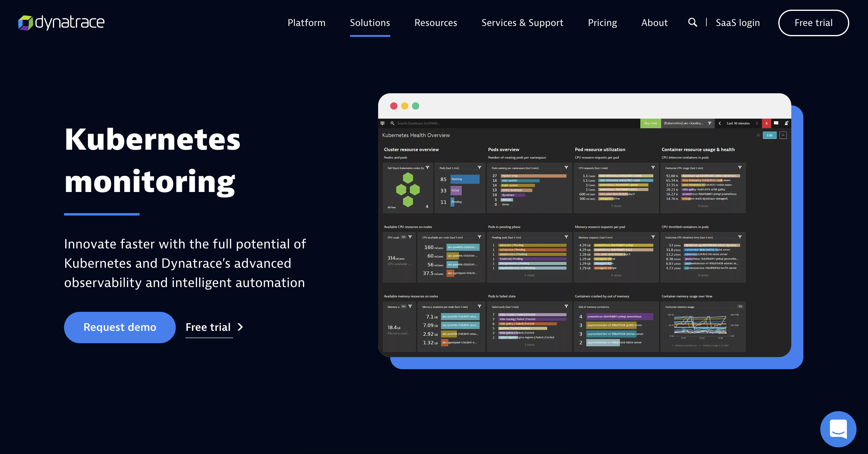Filter the Memory requests tile
This screenshot has width=868, height=454.
point(653,237)
